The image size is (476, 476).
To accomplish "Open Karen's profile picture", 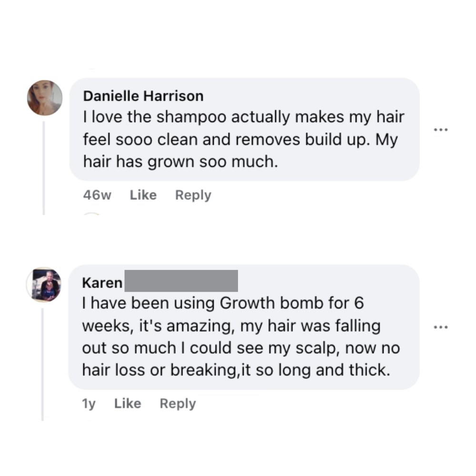I will (44, 285).
